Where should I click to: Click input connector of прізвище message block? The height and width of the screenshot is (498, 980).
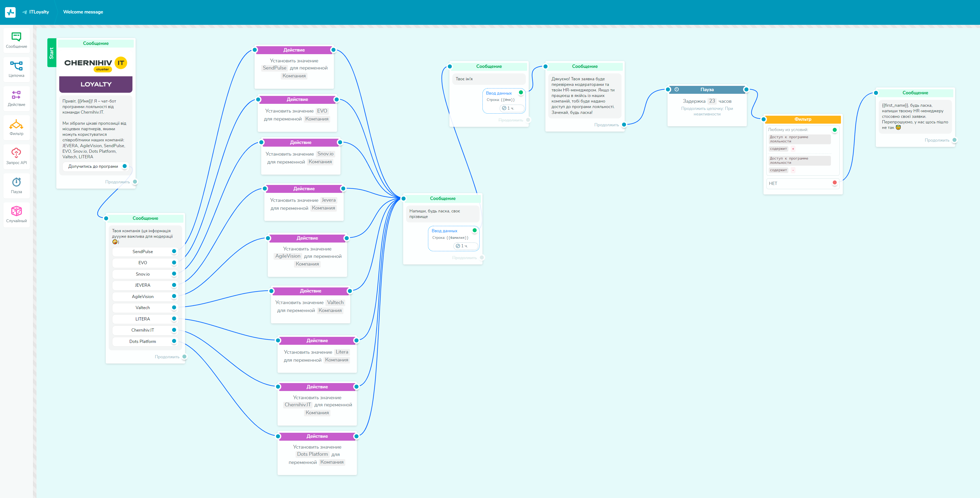pyautogui.click(x=404, y=198)
